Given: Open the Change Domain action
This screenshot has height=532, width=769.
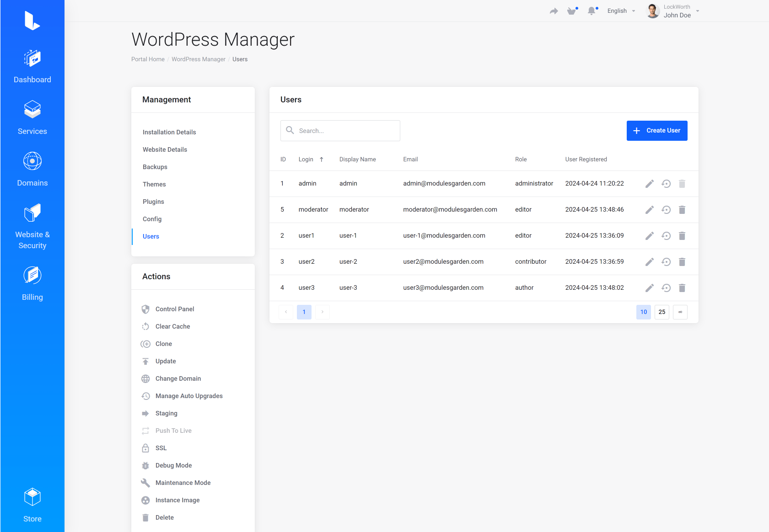Looking at the screenshot, I should coord(171,379).
